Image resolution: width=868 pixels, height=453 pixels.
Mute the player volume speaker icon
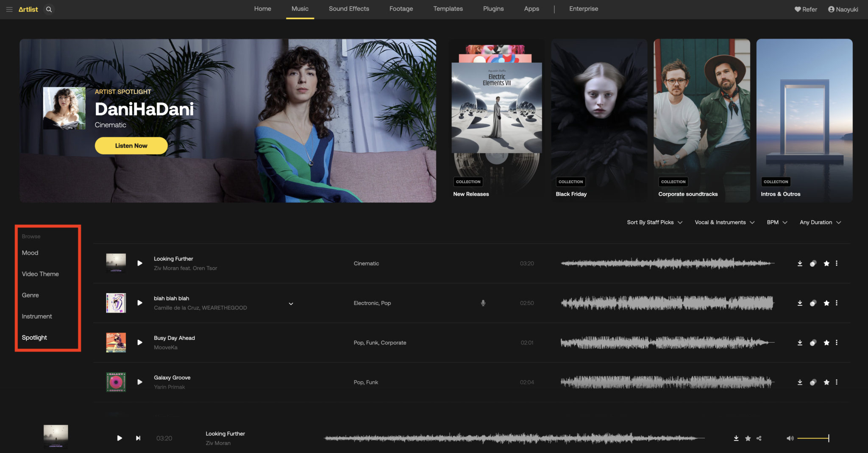click(790, 438)
